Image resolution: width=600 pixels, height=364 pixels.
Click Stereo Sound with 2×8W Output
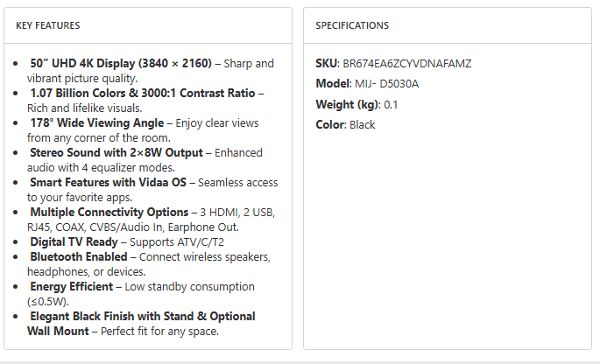point(116,152)
